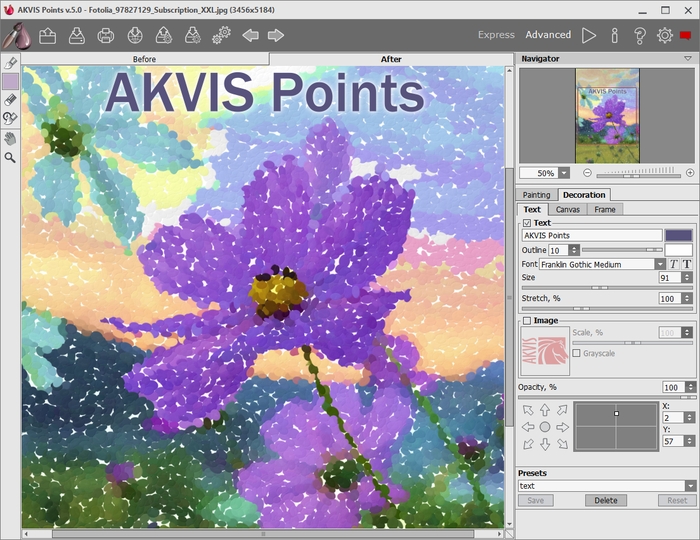Switch to the Before tab
The width and height of the screenshot is (700, 540).
point(145,59)
